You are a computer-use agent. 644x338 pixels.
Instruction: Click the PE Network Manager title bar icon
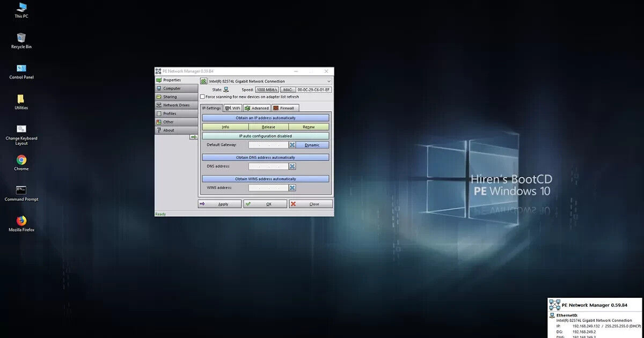(x=158, y=71)
